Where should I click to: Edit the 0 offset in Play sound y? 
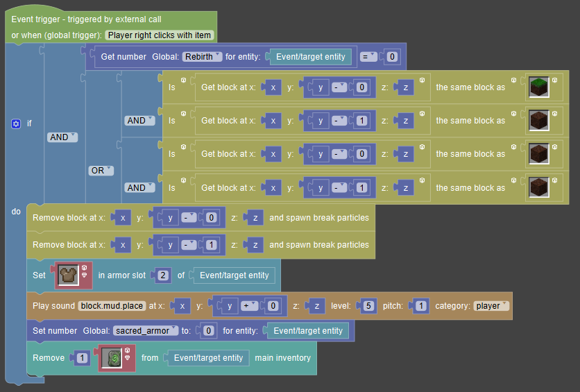tap(273, 306)
